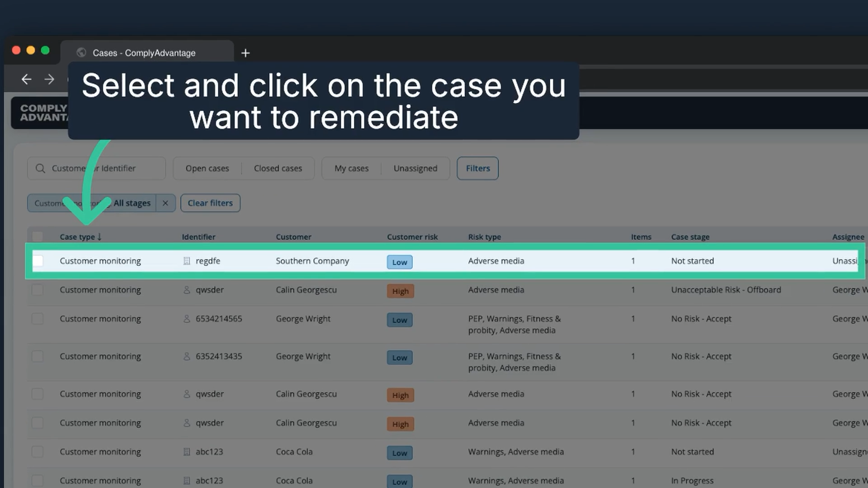This screenshot has height=488, width=868.
Task: Click the Customer risk column header
Action: (412, 237)
